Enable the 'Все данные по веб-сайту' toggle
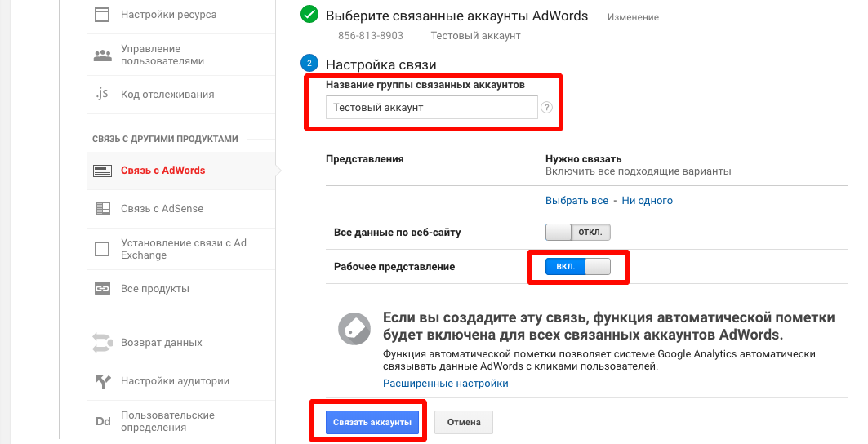The width and height of the screenshot is (868, 444). pyautogui.click(x=577, y=233)
